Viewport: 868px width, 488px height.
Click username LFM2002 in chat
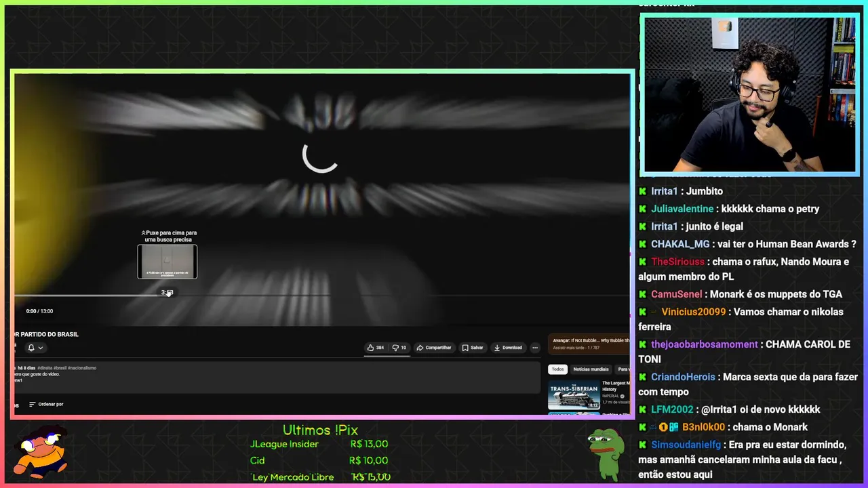click(x=672, y=409)
